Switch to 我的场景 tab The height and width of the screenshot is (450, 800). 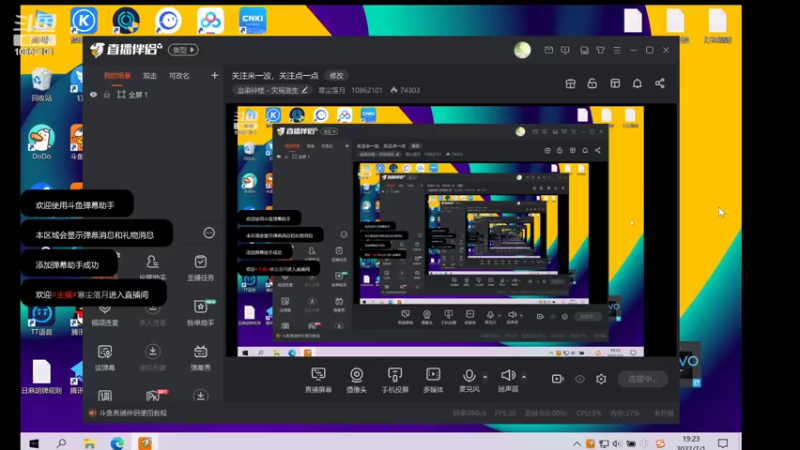[x=117, y=76]
